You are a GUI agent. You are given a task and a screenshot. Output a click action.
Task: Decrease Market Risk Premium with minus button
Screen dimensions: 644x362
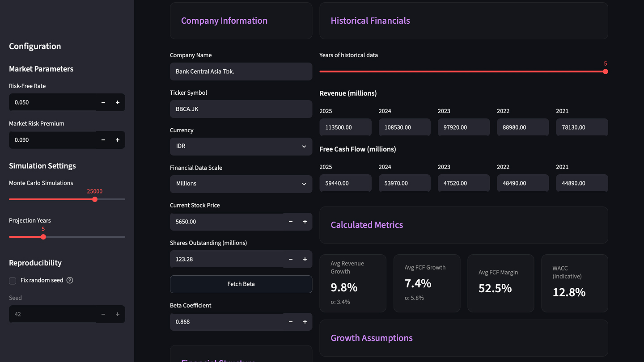point(103,140)
